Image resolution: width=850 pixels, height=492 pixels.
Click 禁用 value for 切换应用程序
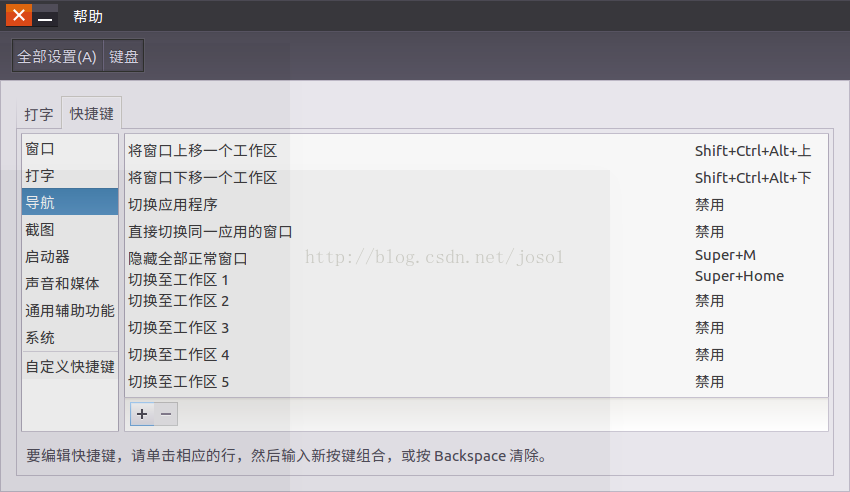click(710, 205)
